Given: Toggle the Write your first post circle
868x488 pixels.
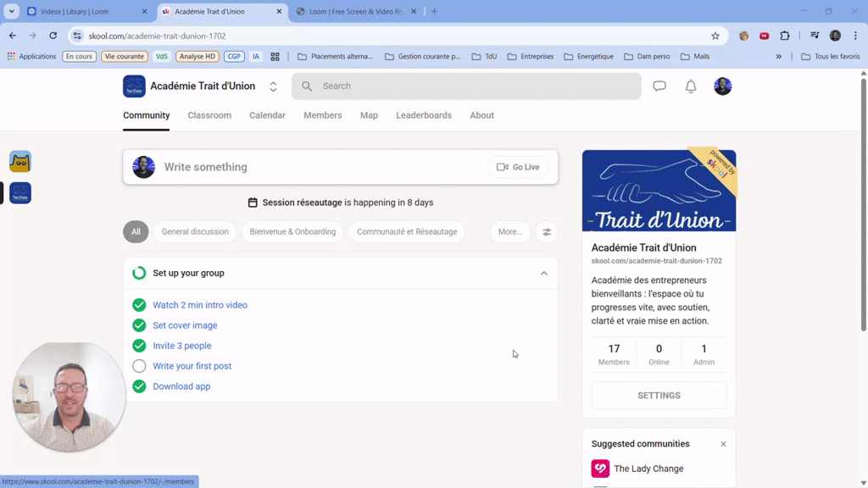Looking at the screenshot, I should point(139,366).
